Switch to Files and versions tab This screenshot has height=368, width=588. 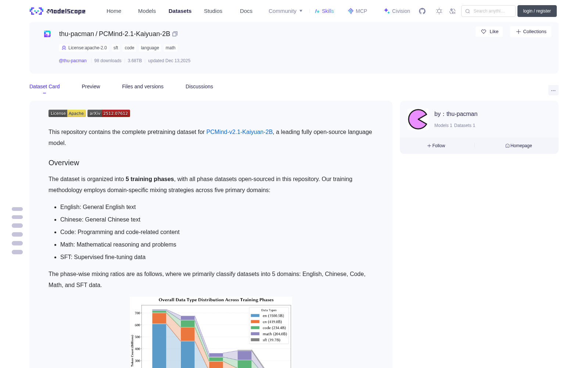tap(143, 86)
